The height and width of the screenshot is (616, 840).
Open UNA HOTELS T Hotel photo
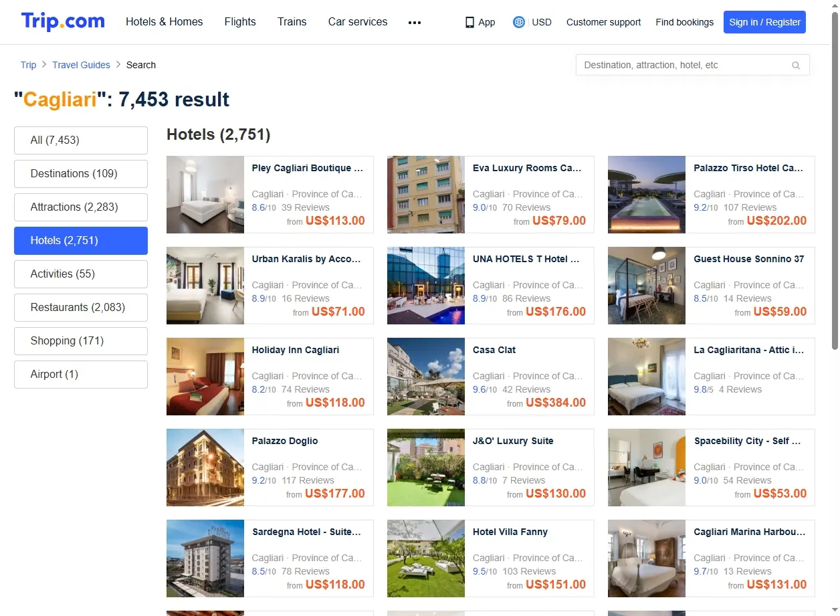426,286
